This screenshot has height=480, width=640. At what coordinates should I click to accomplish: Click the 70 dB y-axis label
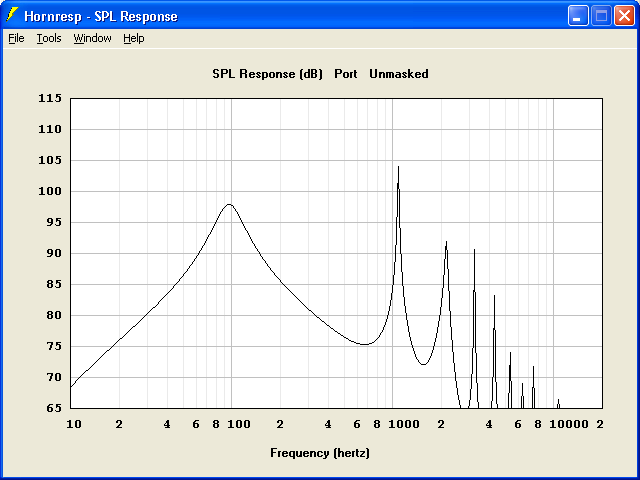click(x=53, y=378)
